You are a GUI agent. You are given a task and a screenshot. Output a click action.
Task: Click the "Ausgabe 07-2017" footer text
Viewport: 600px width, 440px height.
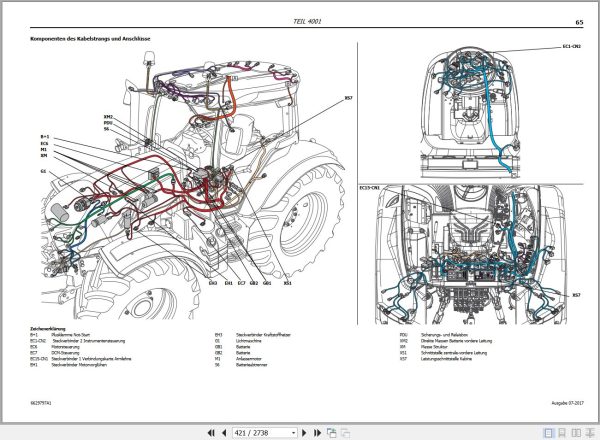coord(567,403)
